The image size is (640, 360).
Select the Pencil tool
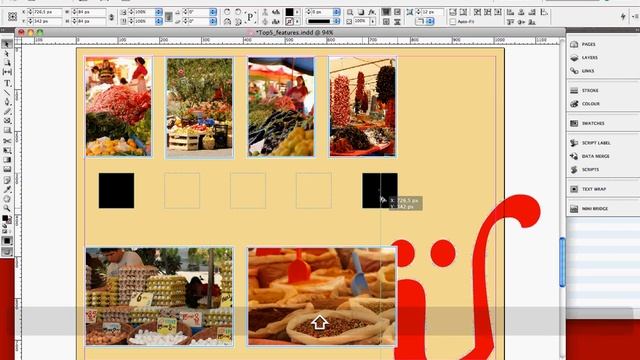[x=7, y=111]
